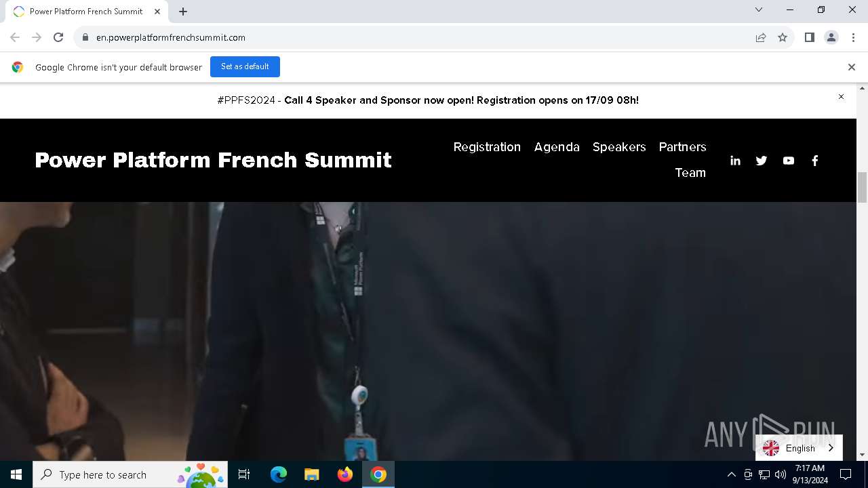868x488 pixels.
Task: Open Speakers menu item
Action: point(619,147)
